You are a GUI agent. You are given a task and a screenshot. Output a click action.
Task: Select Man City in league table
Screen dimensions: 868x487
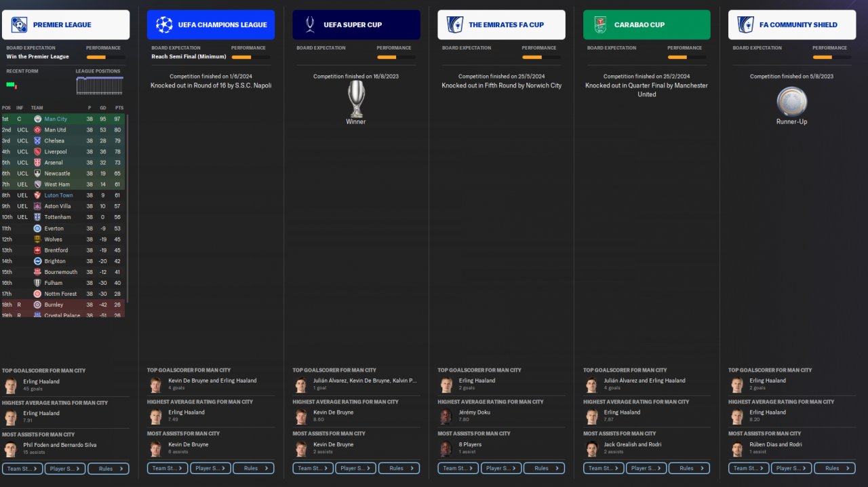coord(56,119)
